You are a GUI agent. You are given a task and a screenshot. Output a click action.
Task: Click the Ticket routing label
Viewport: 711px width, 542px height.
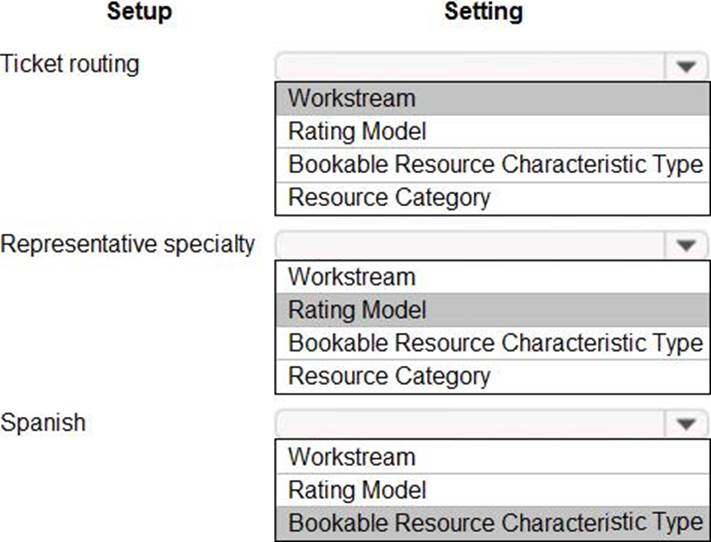click(70, 65)
